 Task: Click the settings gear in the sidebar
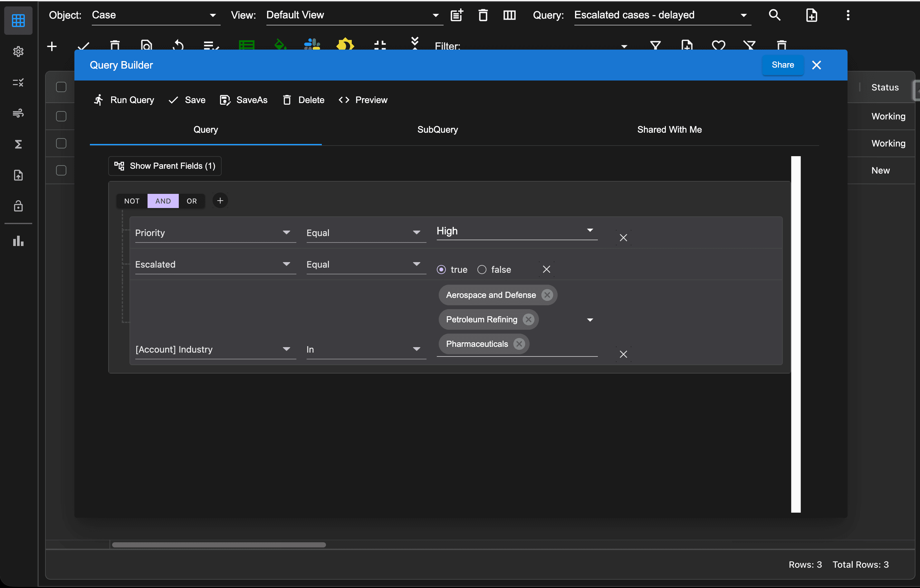[18, 51]
